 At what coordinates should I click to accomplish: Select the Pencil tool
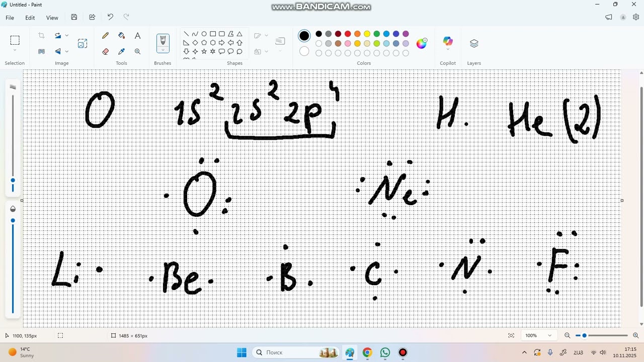105,36
